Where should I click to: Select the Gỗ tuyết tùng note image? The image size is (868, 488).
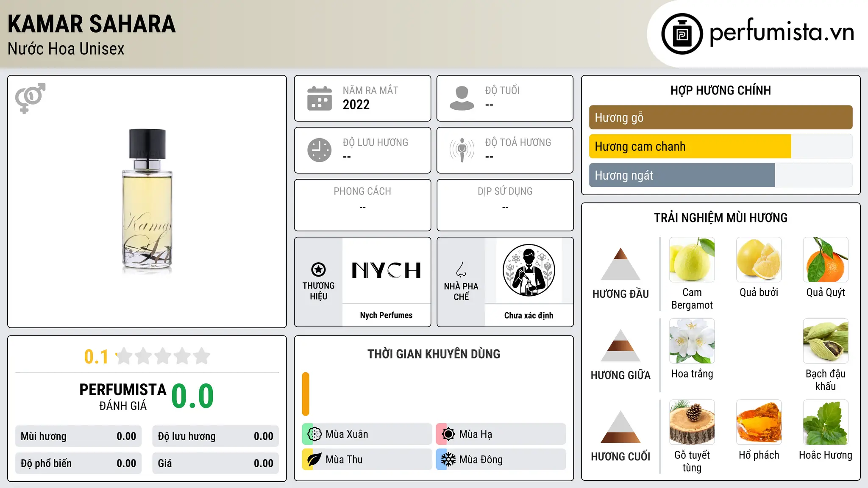point(692,422)
